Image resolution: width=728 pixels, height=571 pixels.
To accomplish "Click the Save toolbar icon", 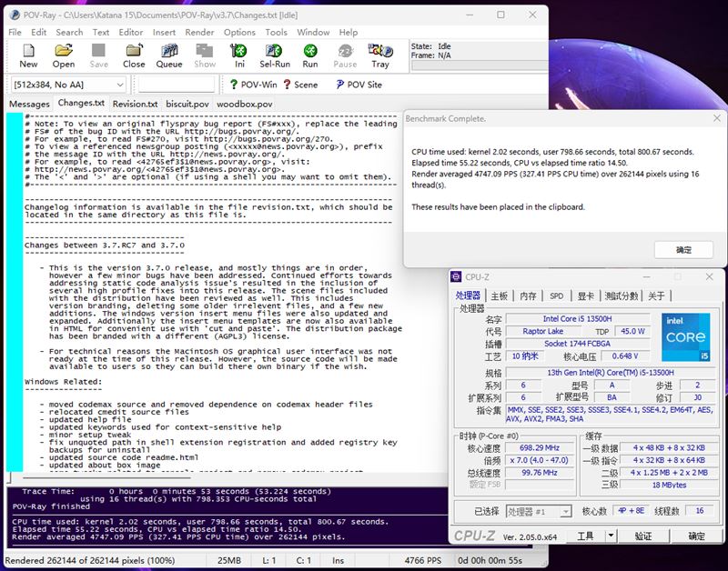I will (x=98, y=55).
